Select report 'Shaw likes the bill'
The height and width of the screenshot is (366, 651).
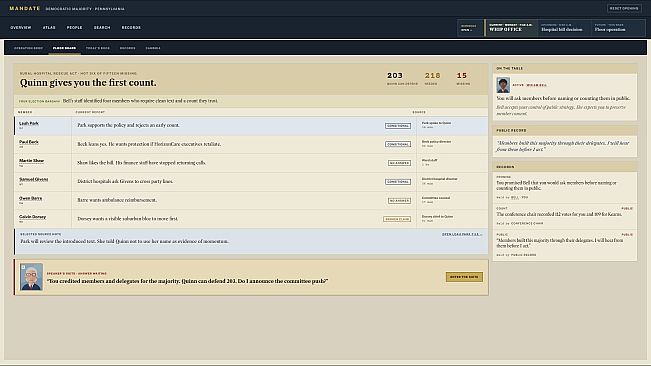[x=142, y=163]
